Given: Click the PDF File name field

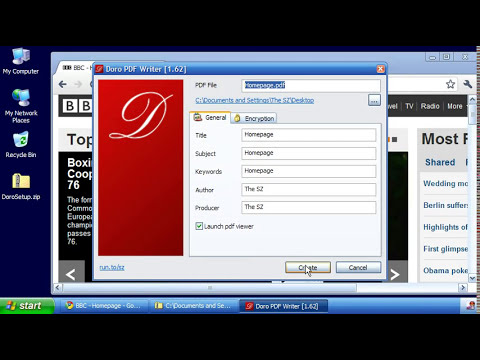Looking at the screenshot, I should tap(311, 85).
